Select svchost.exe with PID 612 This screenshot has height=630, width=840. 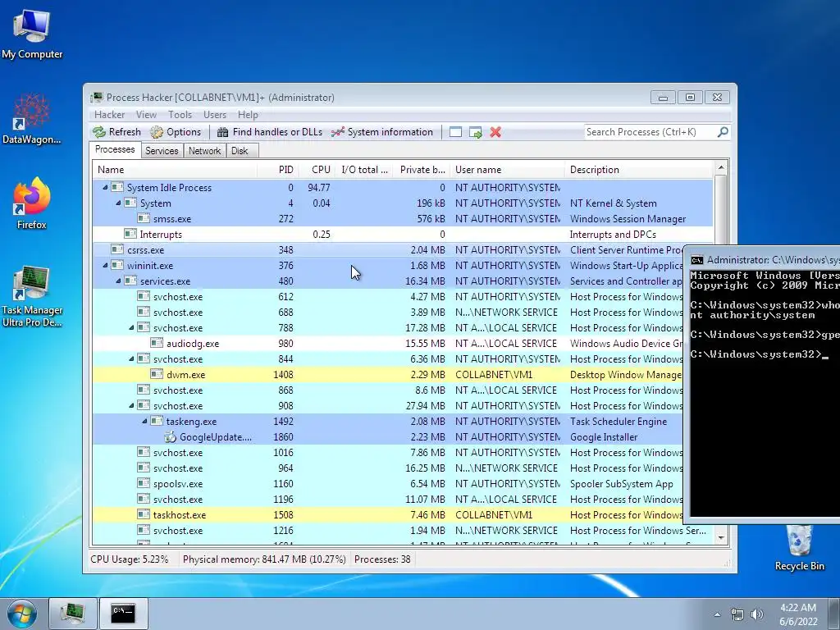pyautogui.click(x=403, y=297)
